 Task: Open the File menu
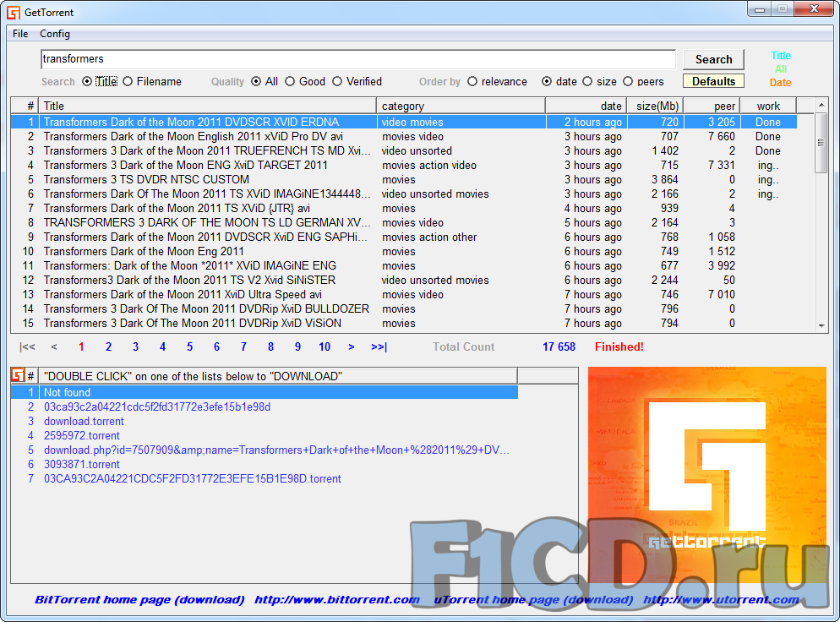tap(20, 34)
